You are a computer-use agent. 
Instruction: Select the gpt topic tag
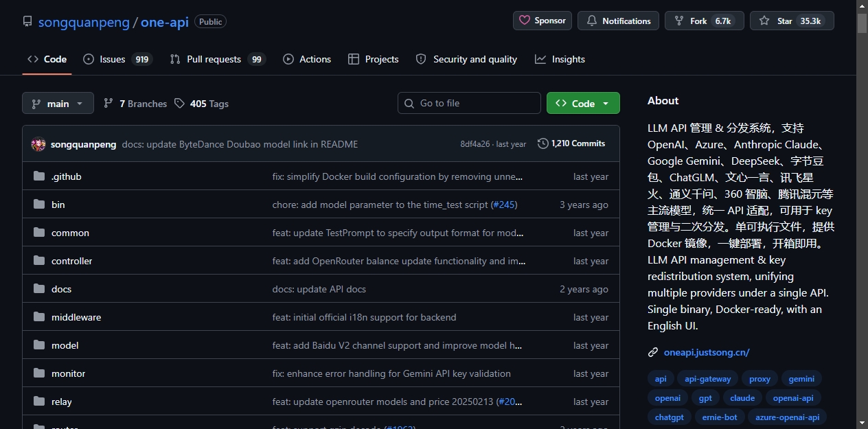click(705, 398)
